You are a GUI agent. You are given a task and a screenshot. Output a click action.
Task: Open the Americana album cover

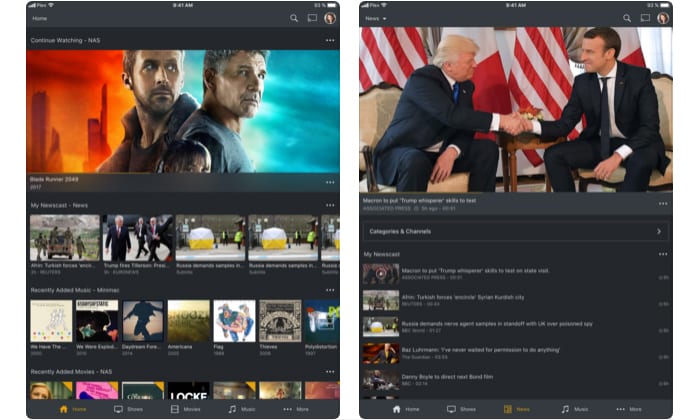pos(188,321)
